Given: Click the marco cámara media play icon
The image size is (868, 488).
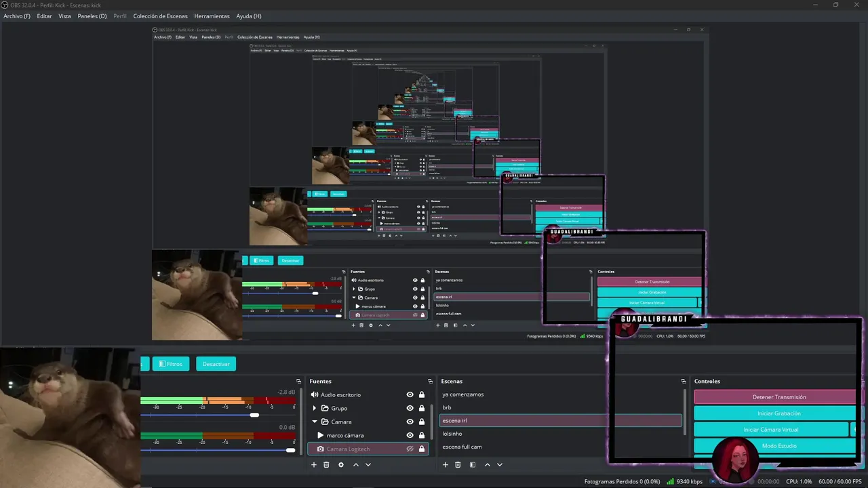Looking at the screenshot, I should click(x=321, y=435).
